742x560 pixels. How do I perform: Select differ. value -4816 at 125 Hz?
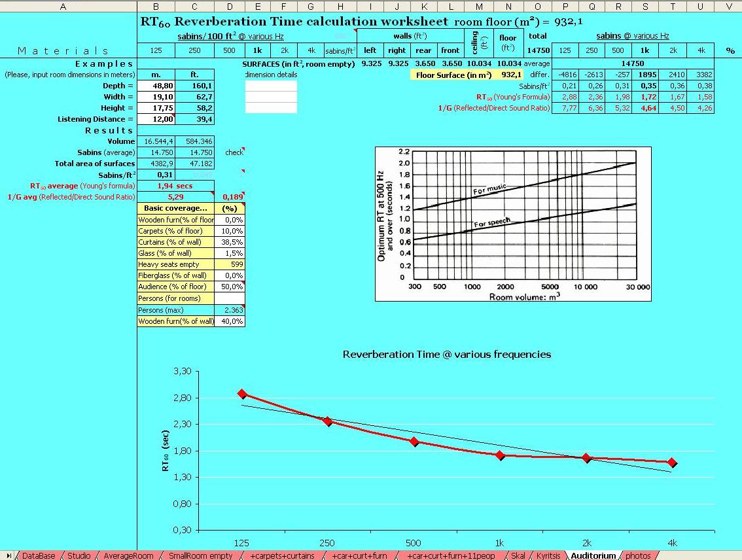(565, 75)
